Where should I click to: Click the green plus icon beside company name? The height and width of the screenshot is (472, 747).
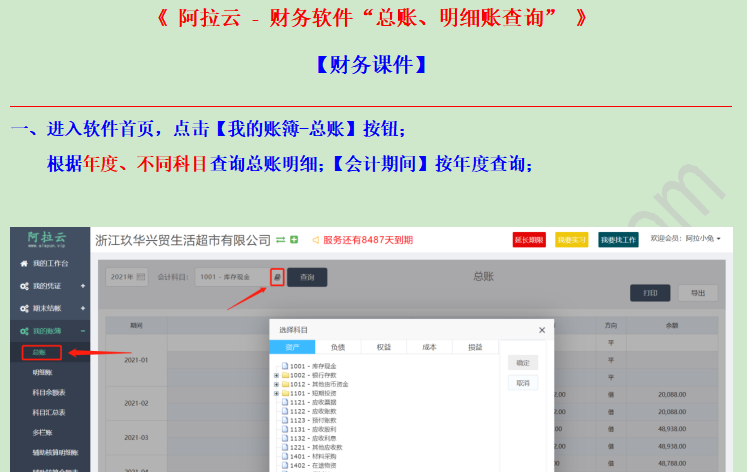pyautogui.click(x=294, y=240)
